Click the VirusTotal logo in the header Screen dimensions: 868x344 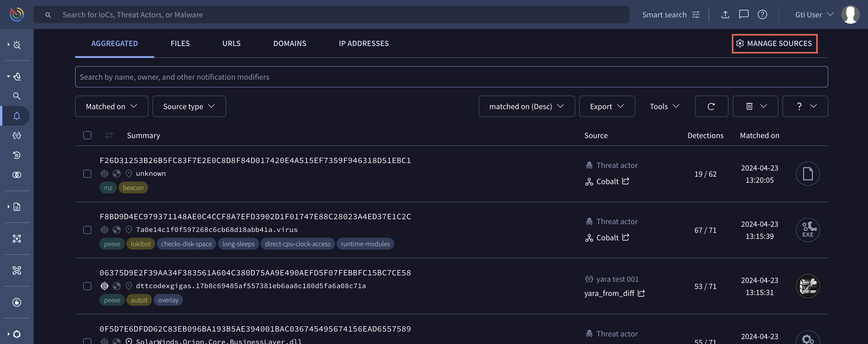pyautogui.click(x=17, y=14)
